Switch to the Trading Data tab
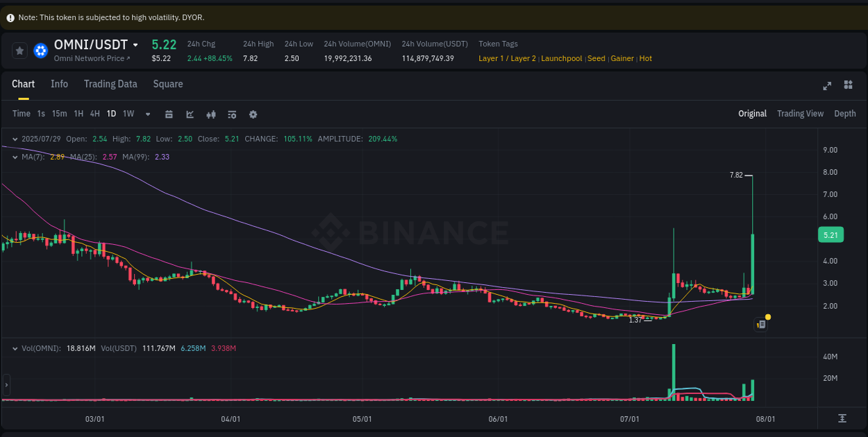The width and height of the screenshot is (868, 437). (110, 84)
